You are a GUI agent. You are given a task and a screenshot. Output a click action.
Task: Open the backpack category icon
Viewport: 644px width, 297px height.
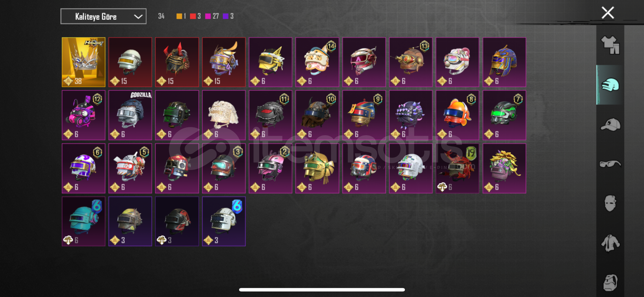610,282
